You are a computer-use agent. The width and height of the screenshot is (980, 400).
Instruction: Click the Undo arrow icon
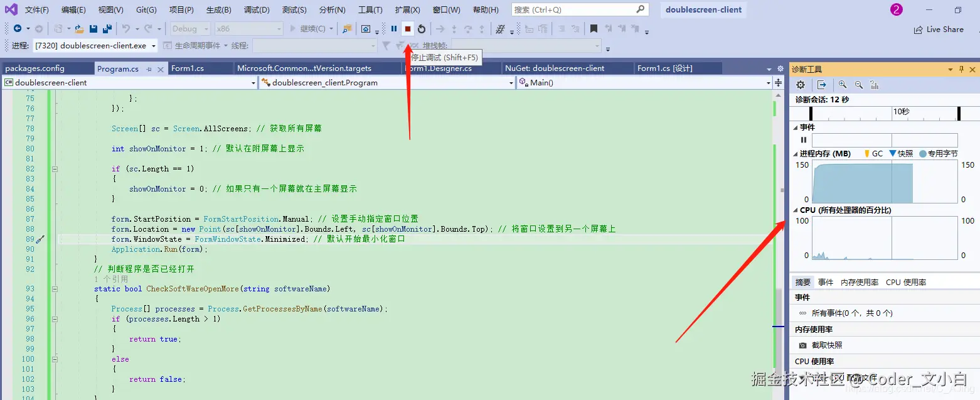[x=125, y=29]
